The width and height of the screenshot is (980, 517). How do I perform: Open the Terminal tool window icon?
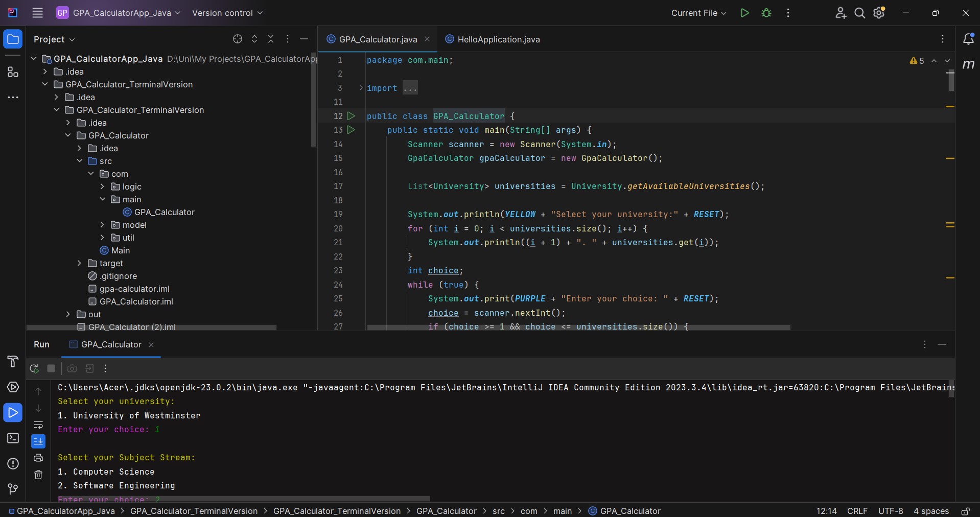click(13, 438)
